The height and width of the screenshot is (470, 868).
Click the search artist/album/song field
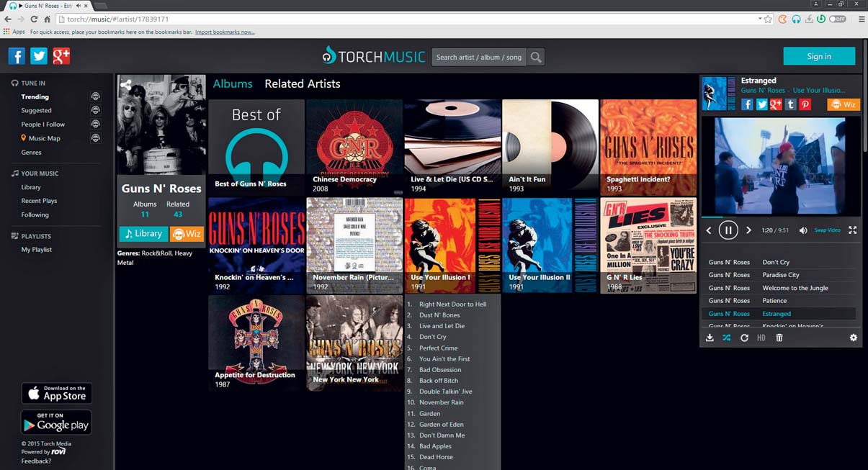pos(479,57)
